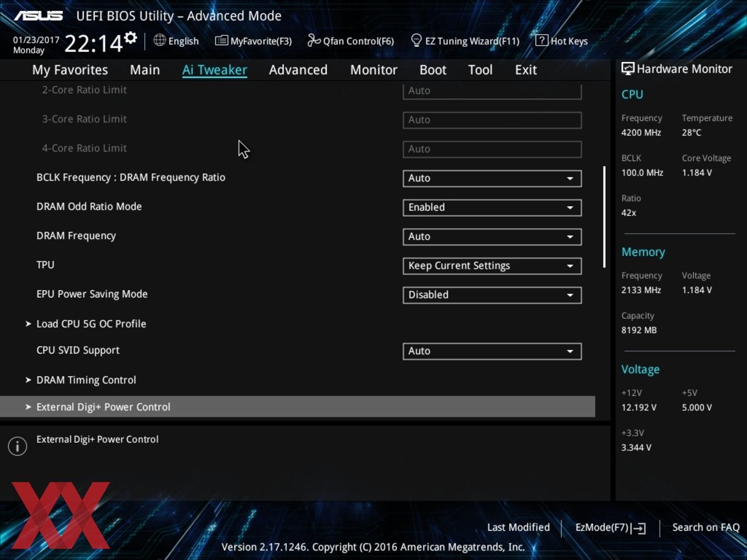Viewport: 747px width, 560px height.
Task: Open the CPU SVID Support dropdown
Action: click(x=492, y=351)
